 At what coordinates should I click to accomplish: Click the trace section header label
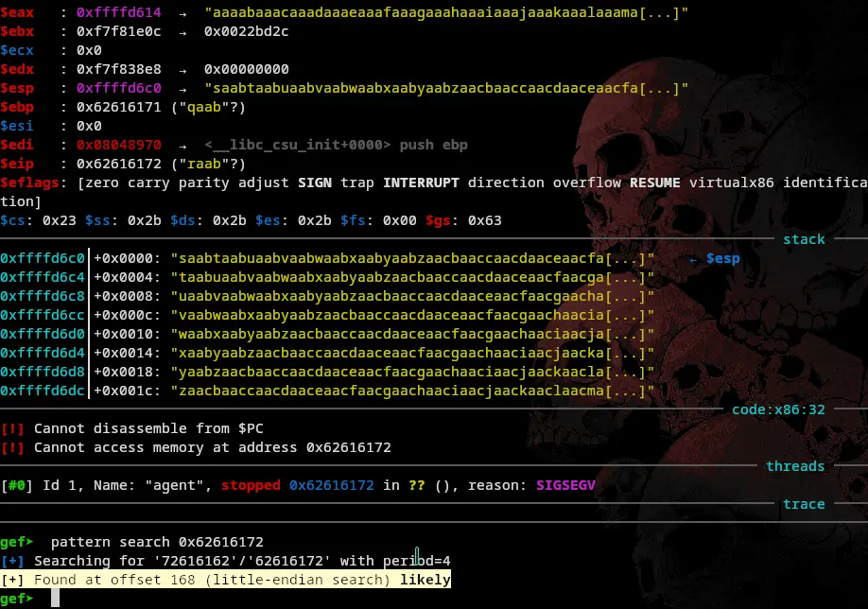pyautogui.click(x=804, y=504)
